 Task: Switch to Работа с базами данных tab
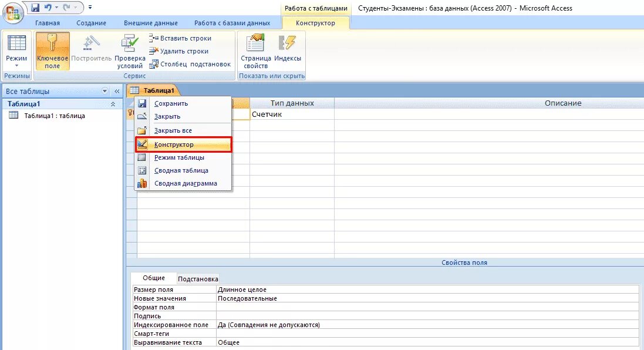232,23
